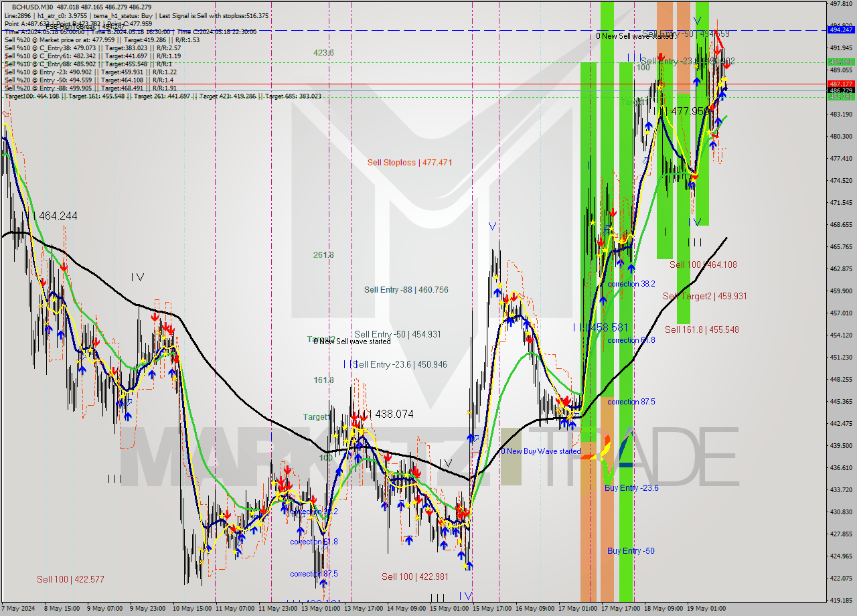This screenshot has width=857, height=616.
Task: Click the 'Sell Entry -88 | 460.756' label
Action: pos(406,290)
